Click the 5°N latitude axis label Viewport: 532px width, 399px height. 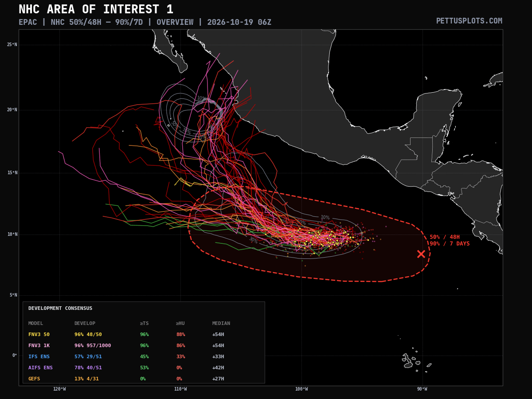click(x=13, y=295)
